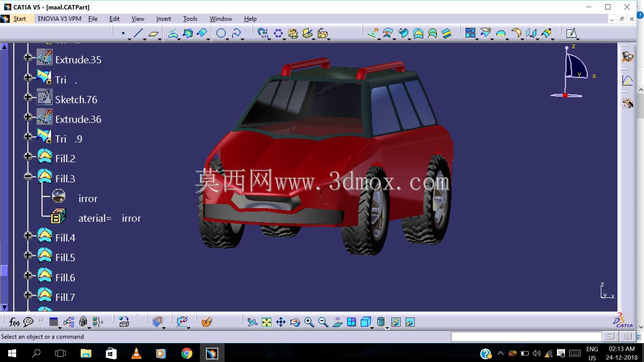Click the power input command field
Screen dimensions: 644x362
(x=526, y=337)
